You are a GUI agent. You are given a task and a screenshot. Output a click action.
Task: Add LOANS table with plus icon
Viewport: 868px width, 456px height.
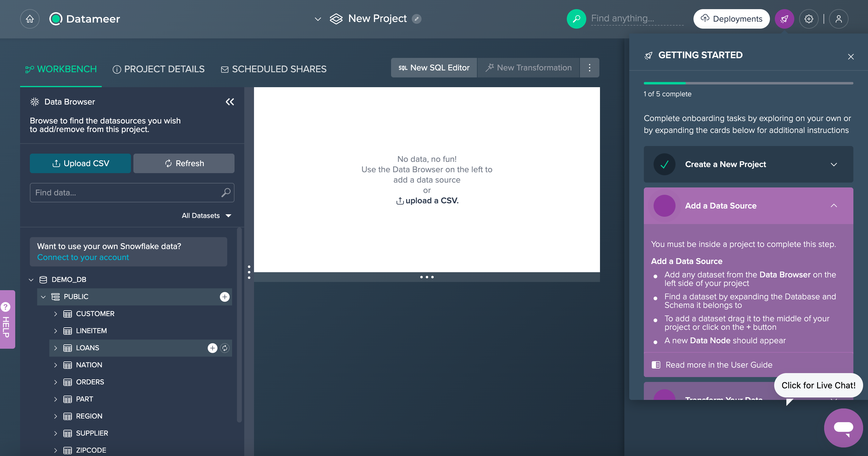pyautogui.click(x=212, y=348)
